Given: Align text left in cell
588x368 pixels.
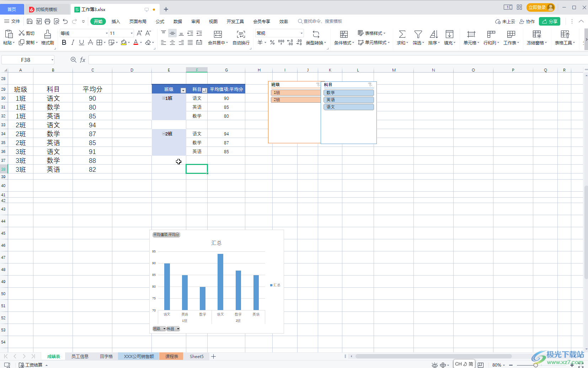Looking at the screenshot, I should [x=164, y=43].
